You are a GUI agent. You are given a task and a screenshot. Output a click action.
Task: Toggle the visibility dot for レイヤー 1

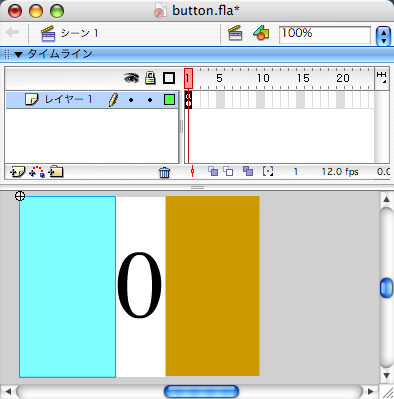(131, 100)
